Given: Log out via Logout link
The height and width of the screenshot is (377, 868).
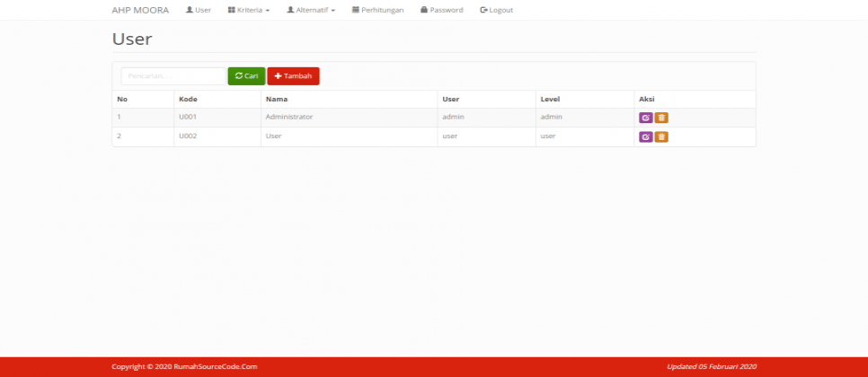Looking at the screenshot, I should coord(497,10).
